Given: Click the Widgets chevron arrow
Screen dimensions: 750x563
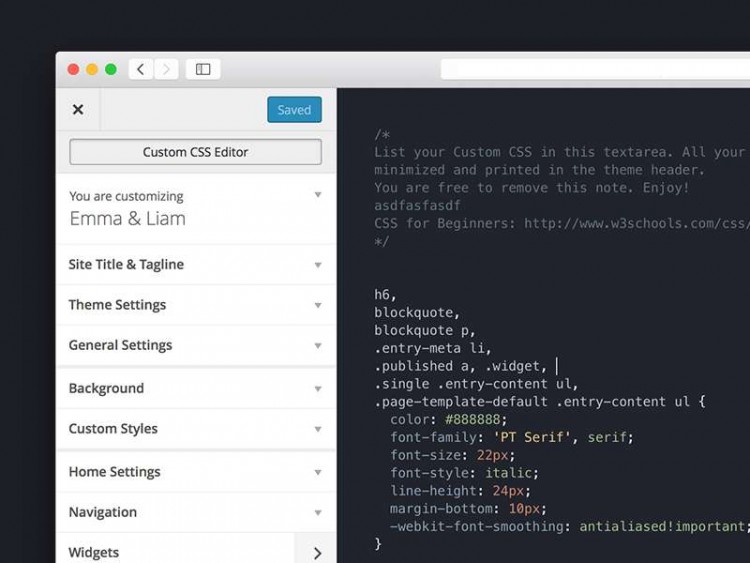Looking at the screenshot, I should click(x=317, y=552).
